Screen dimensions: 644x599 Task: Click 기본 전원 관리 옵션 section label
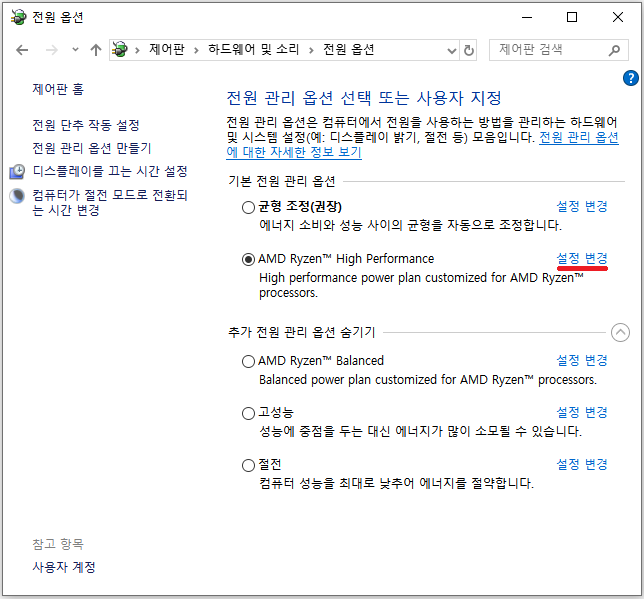coord(282,181)
